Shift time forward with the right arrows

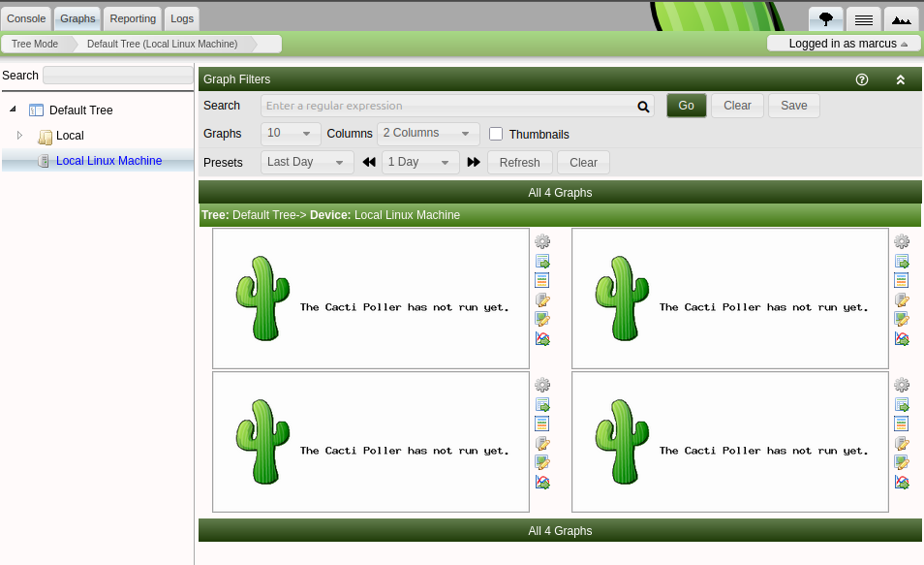pos(474,162)
